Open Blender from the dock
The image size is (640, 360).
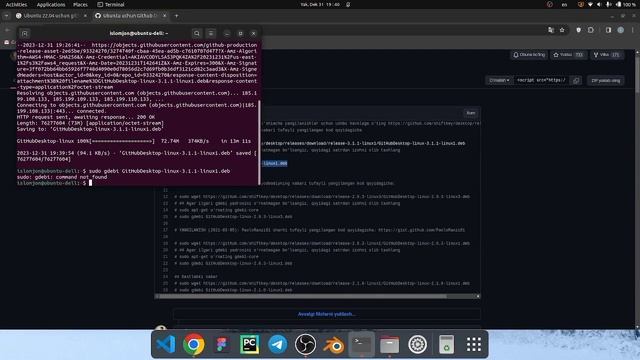[333, 344]
